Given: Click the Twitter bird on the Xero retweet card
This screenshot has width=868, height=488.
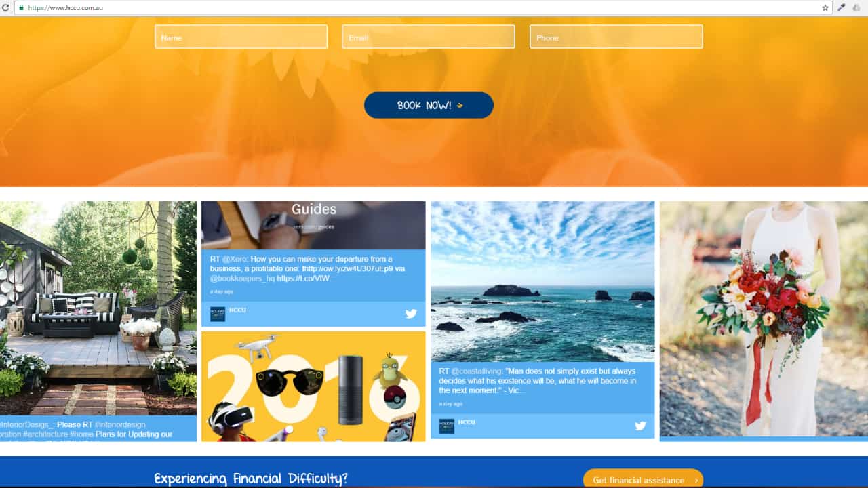Looking at the screenshot, I should coord(411,314).
